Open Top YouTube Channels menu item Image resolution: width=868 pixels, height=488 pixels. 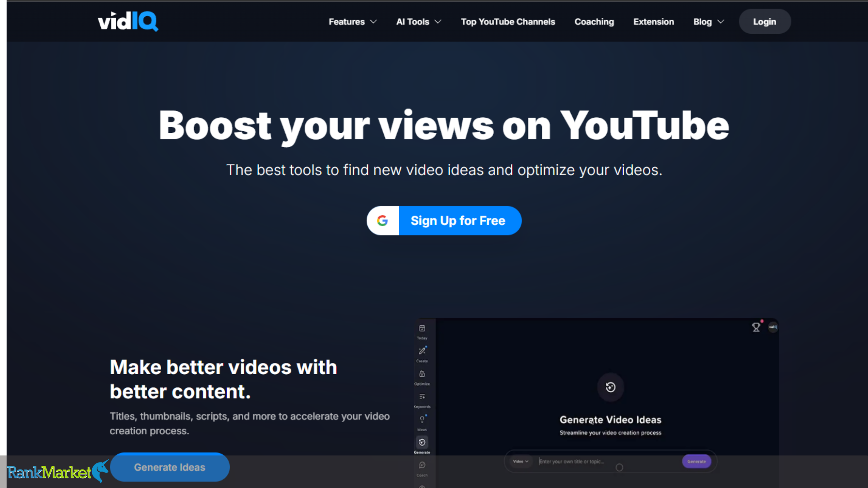508,22
